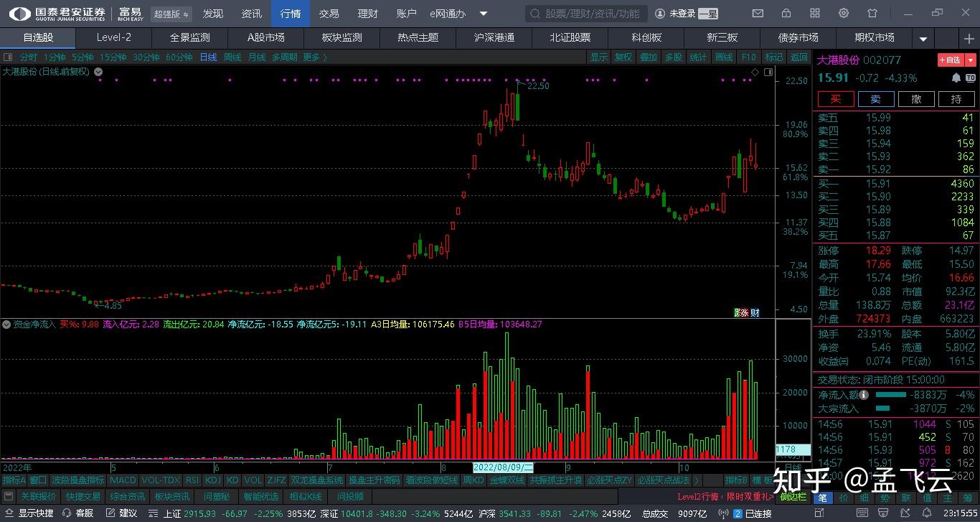Click the blue 卖 sell button
This screenshot has height=522, width=980.
tap(876, 99)
